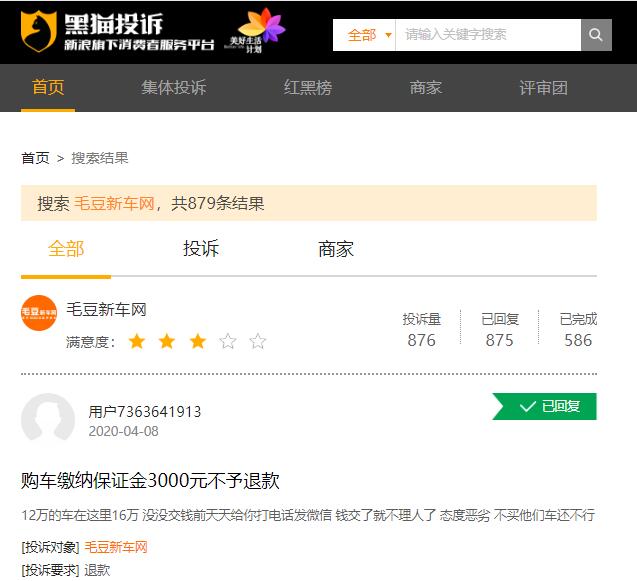This screenshot has height=581, width=637.
Task: Switch to the 商家 results tab
Action: click(x=336, y=249)
